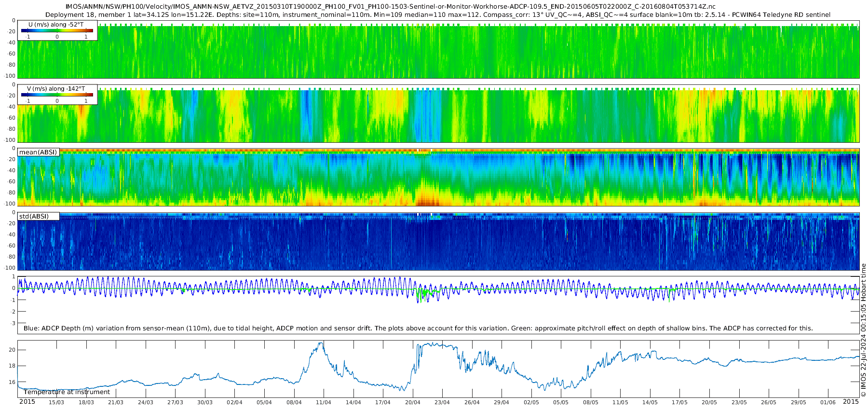The image size is (868, 410).
Task: Click the IMOS copyright timestamp vertical text
Action: [x=864, y=333]
